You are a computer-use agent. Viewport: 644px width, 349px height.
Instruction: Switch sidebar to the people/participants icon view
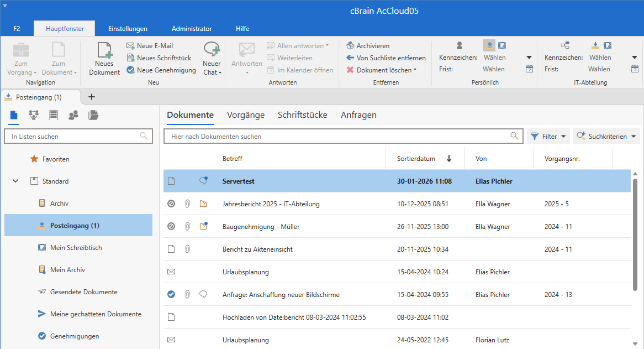pyautogui.click(x=73, y=115)
